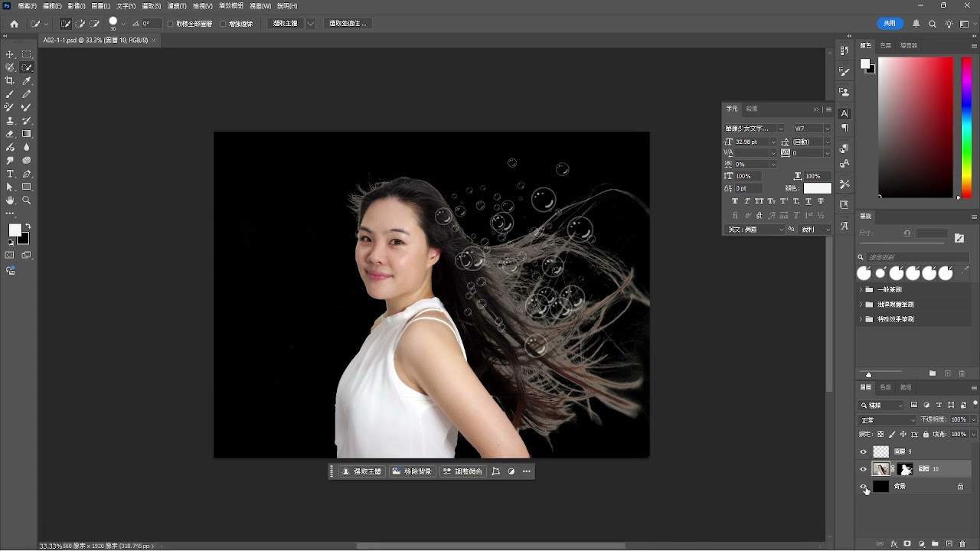The image size is (980, 551).
Task: Open brush preset picker arrow
Action: click(x=123, y=24)
